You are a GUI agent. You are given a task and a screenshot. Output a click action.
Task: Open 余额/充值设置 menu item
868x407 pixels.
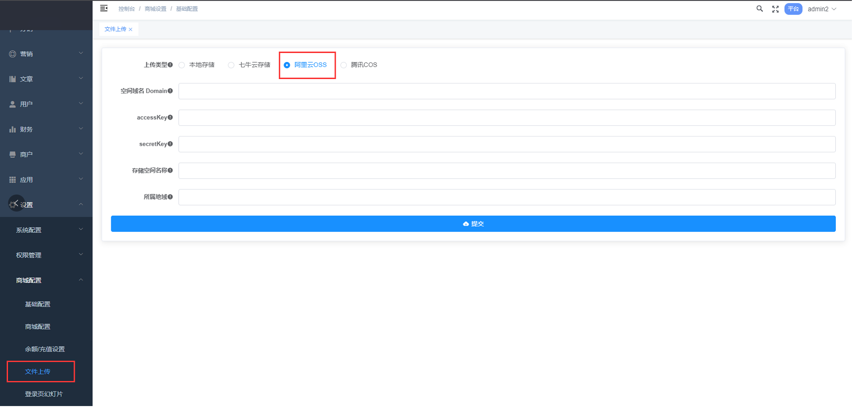(45, 349)
